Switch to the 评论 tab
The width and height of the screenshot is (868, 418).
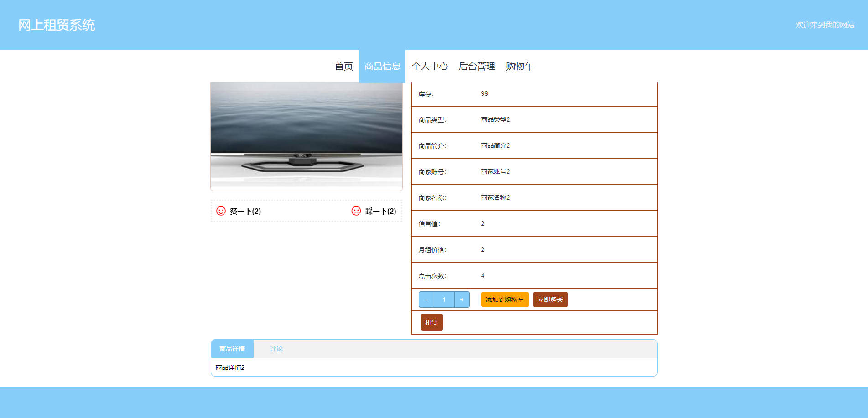tap(276, 349)
